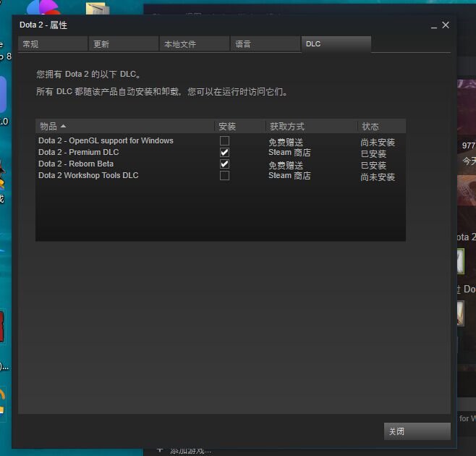Image resolution: width=476 pixels, height=456 pixels.
Task: Switch to the 常规 tab
Action: click(53, 44)
